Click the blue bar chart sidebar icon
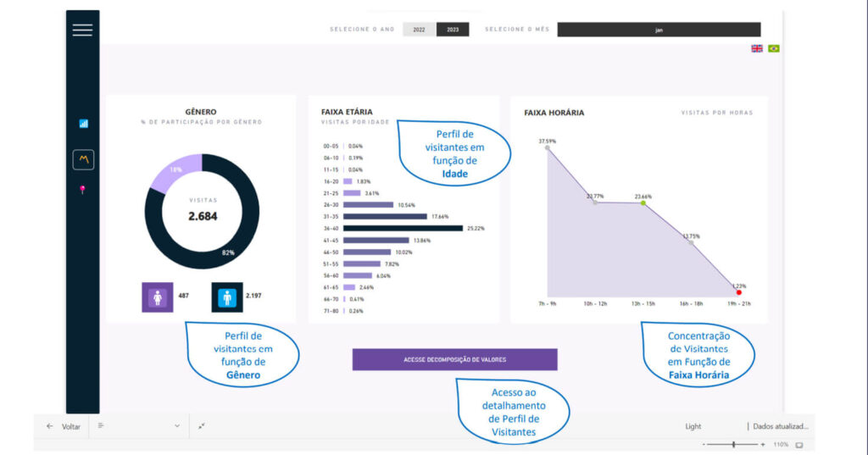868x455 pixels. point(83,124)
